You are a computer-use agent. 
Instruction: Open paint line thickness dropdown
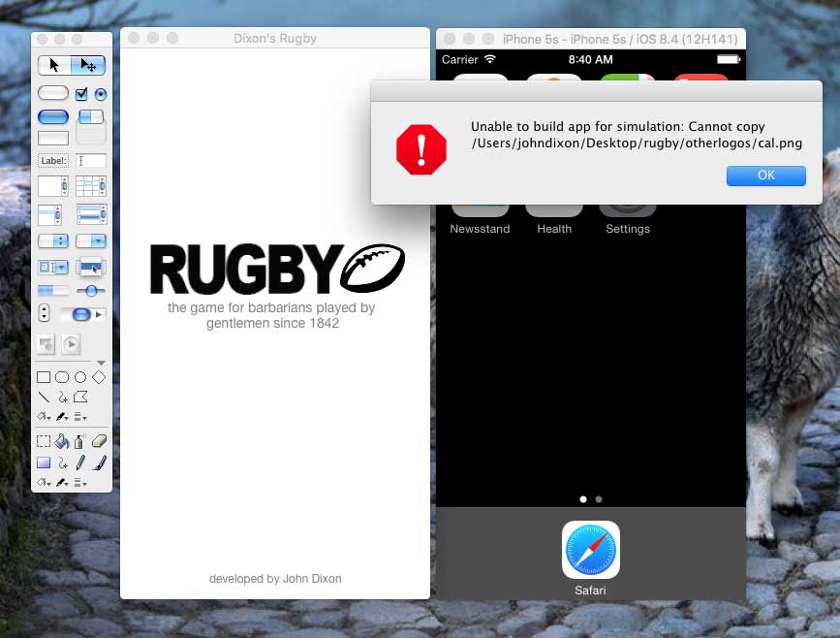(80, 483)
